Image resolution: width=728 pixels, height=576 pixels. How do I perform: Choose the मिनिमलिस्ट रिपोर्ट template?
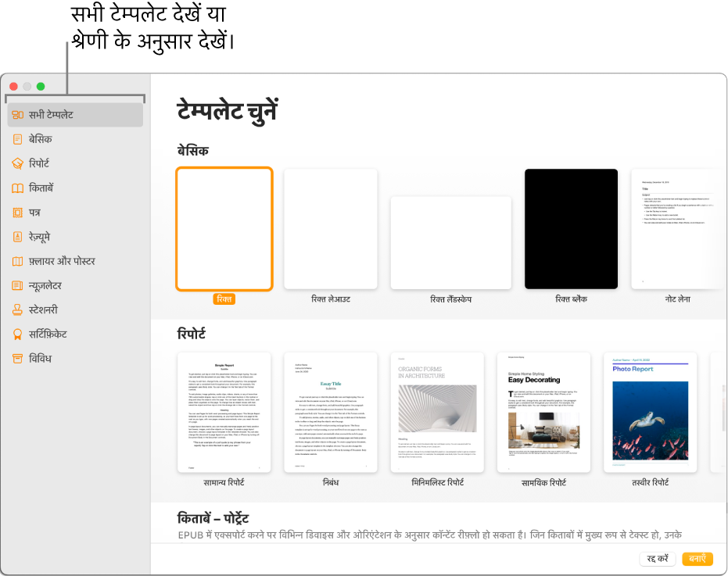point(437,412)
